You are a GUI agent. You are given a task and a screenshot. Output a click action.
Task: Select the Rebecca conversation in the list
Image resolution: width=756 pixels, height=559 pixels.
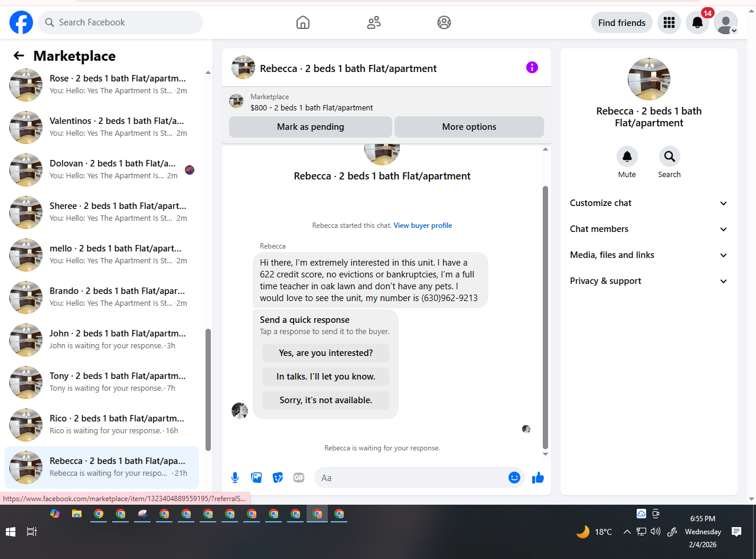[102, 468]
